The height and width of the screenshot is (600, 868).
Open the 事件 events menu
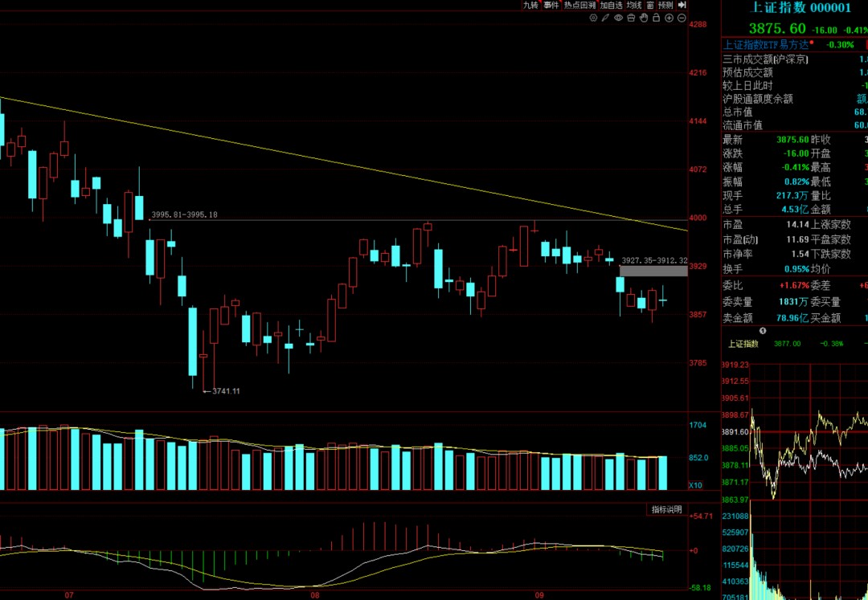[x=551, y=5]
